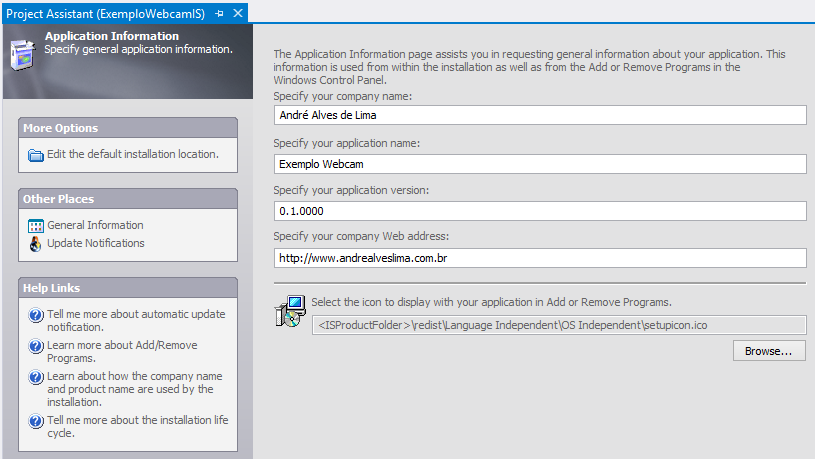
Task: Open the General Information link
Action: tap(95, 225)
